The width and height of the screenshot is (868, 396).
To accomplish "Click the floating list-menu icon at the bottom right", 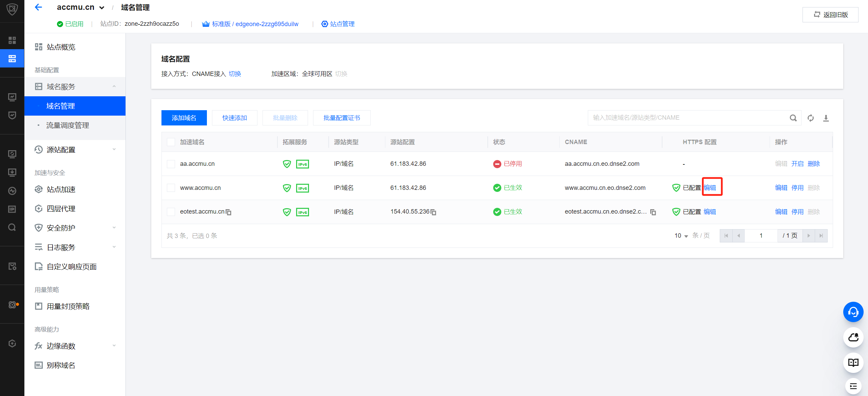I will click(853, 386).
